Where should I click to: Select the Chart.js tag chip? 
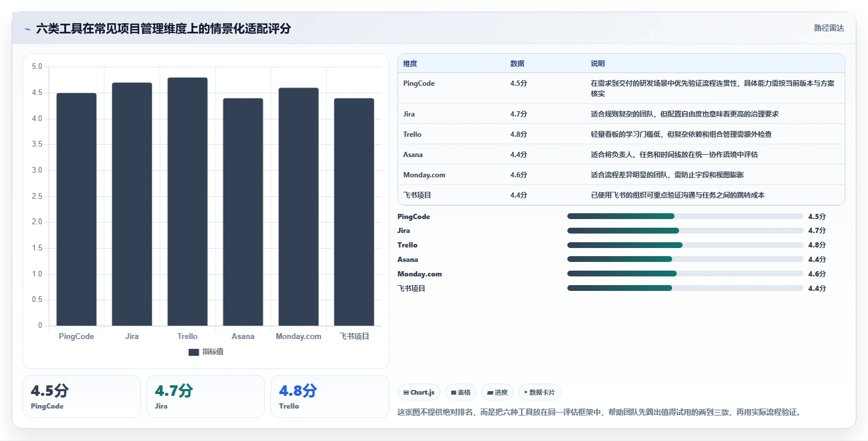tap(419, 392)
